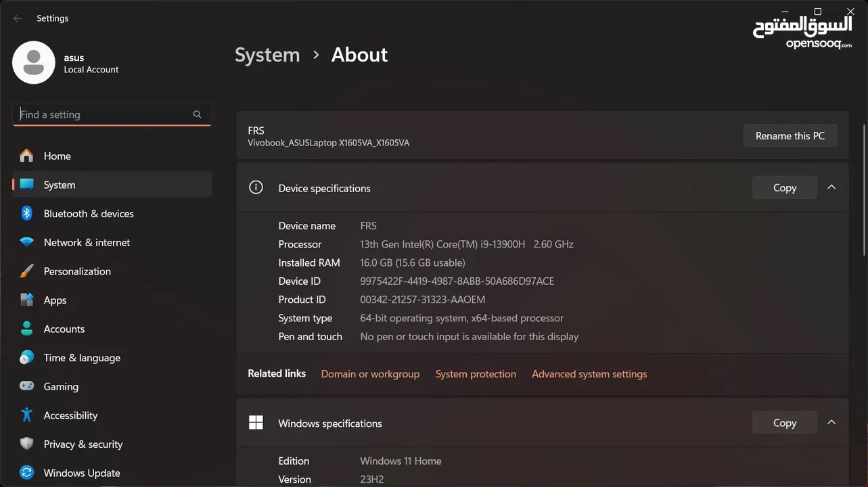Click the Device ID value text
The height and width of the screenshot is (487, 868).
(x=457, y=281)
